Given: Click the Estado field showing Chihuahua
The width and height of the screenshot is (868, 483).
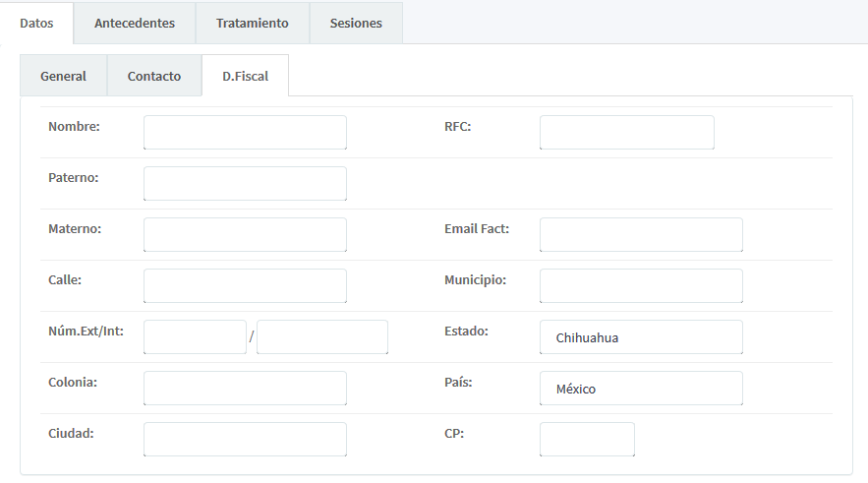Looking at the screenshot, I should (x=641, y=336).
